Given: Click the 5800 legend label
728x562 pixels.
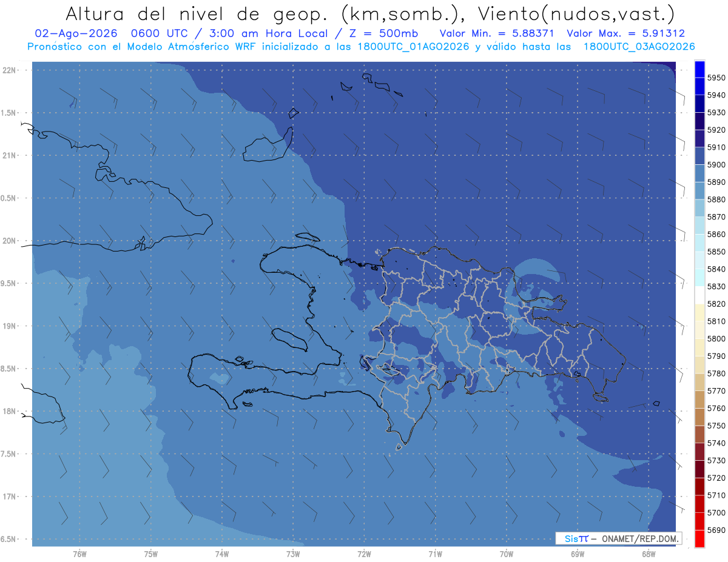Looking at the screenshot, I should point(716,338).
